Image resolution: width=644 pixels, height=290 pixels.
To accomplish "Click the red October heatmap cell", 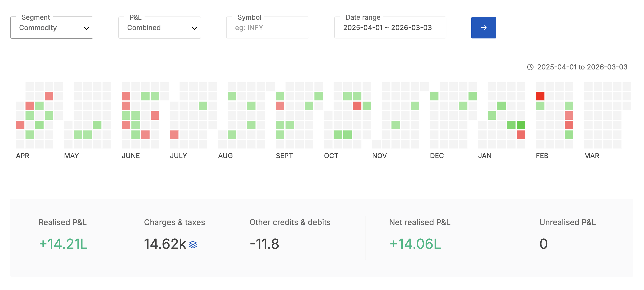I will (357, 106).
